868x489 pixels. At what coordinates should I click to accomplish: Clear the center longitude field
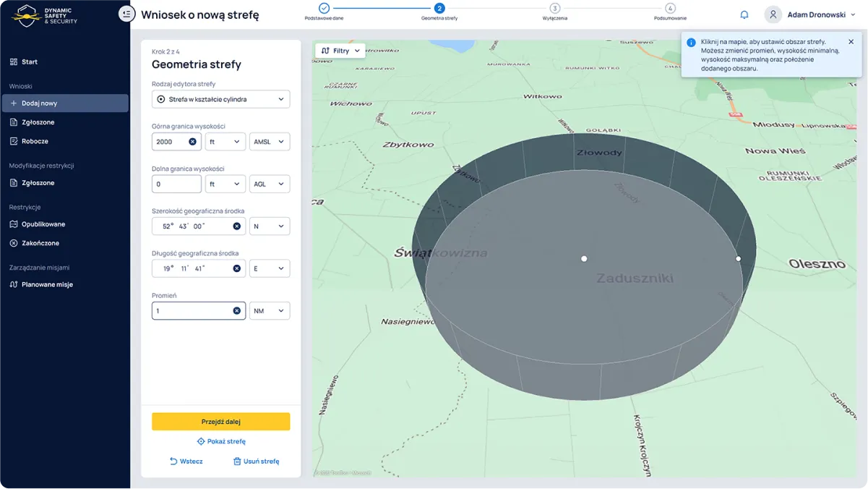point(236,268)
